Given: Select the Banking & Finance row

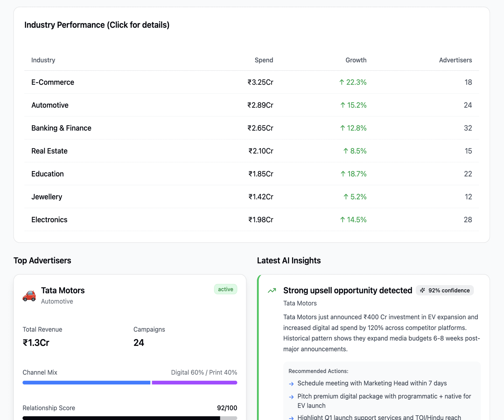Looking at the screenshot, I should pos(61,128).
